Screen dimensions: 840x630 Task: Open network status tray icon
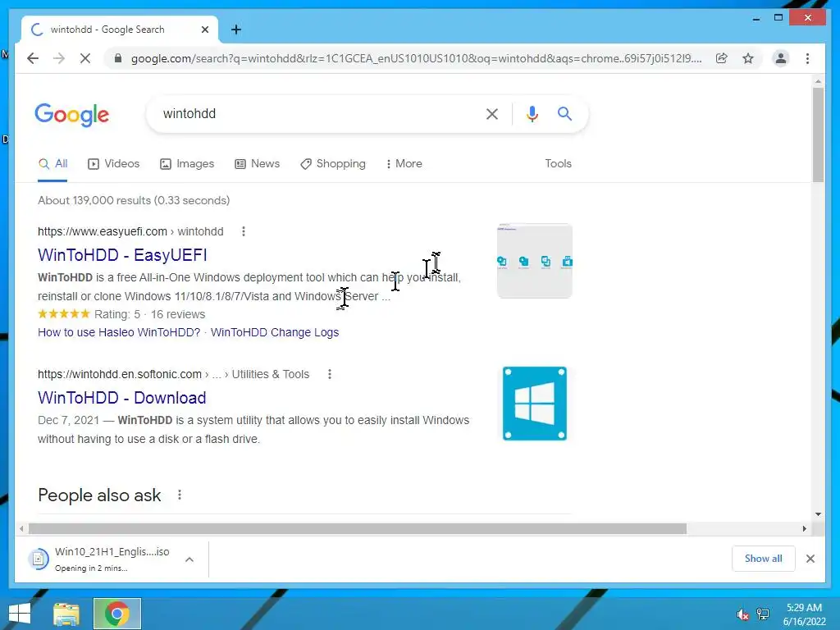tap(762, 614)
